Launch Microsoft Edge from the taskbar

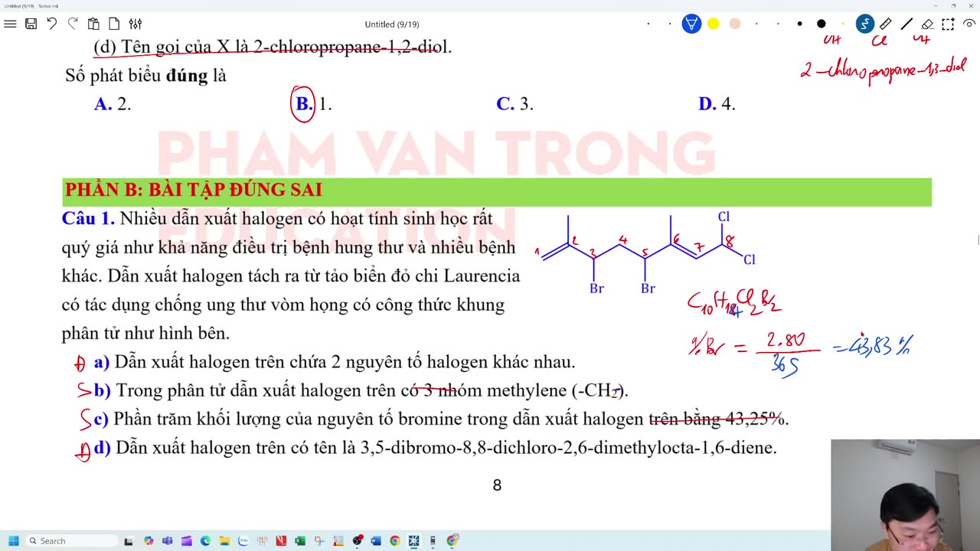point(205,541)
